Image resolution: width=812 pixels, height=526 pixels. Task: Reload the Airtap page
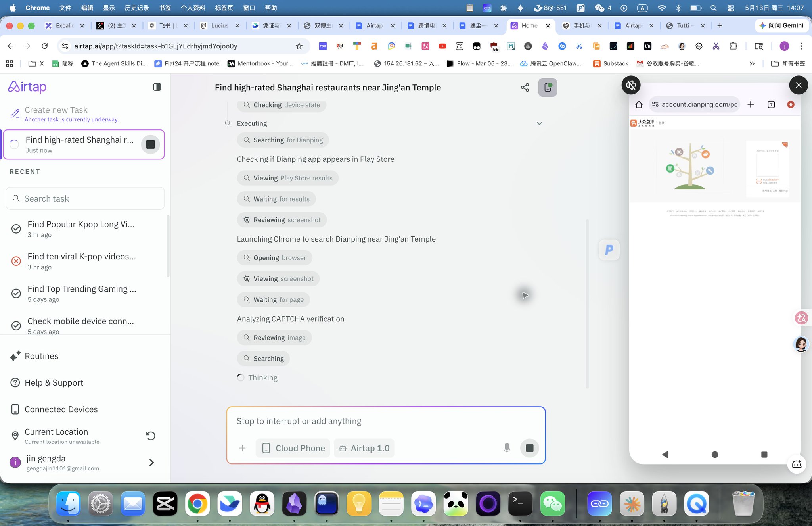45,46
